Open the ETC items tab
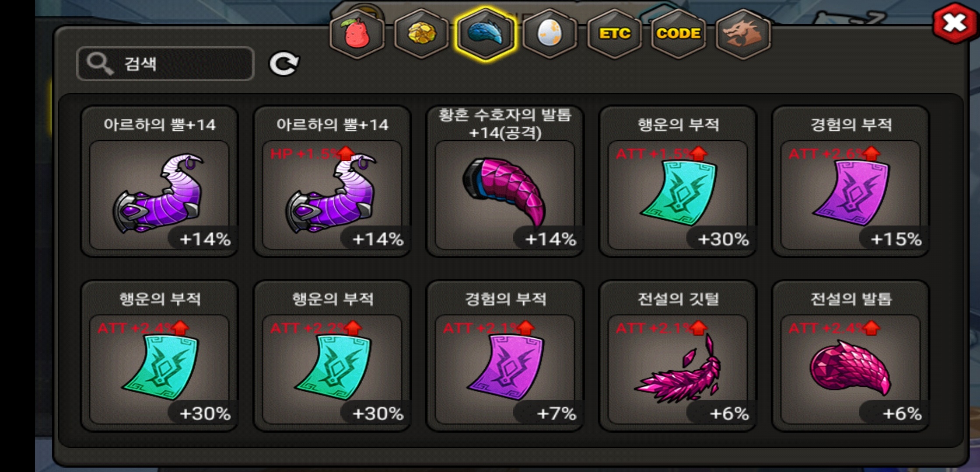Image resolution: width=980 pixels, height=472 pixels. (615, 34)
